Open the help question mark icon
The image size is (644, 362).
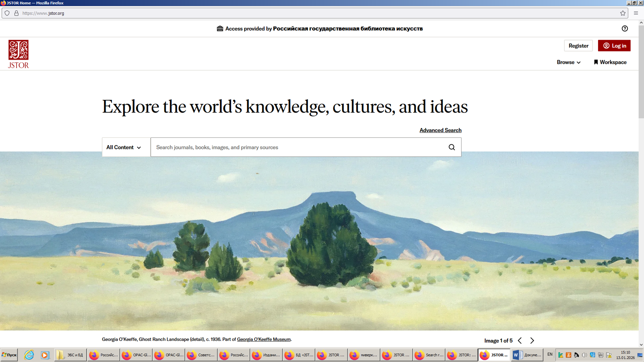coord(625,28)
